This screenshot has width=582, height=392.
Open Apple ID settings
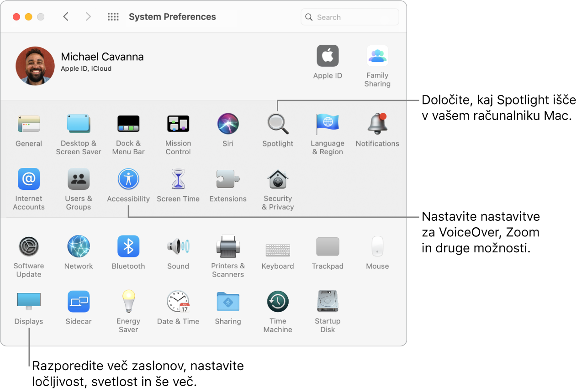tap(328, 56)
